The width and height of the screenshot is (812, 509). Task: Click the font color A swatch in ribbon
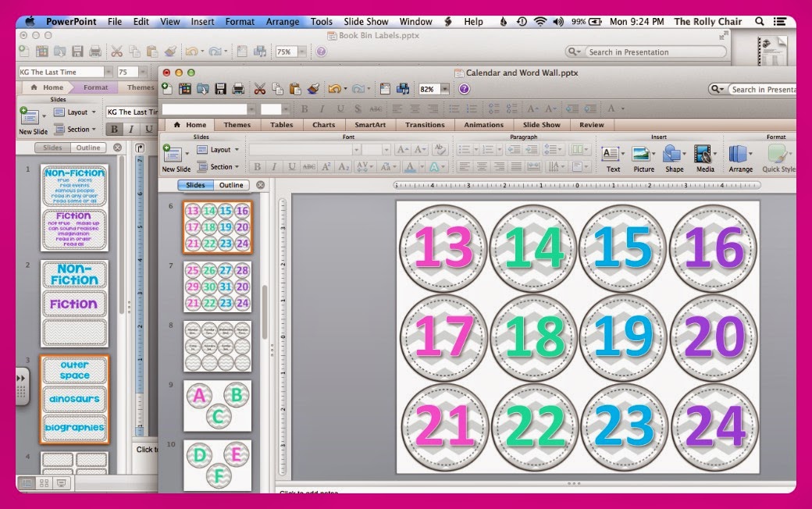[410, 167]
